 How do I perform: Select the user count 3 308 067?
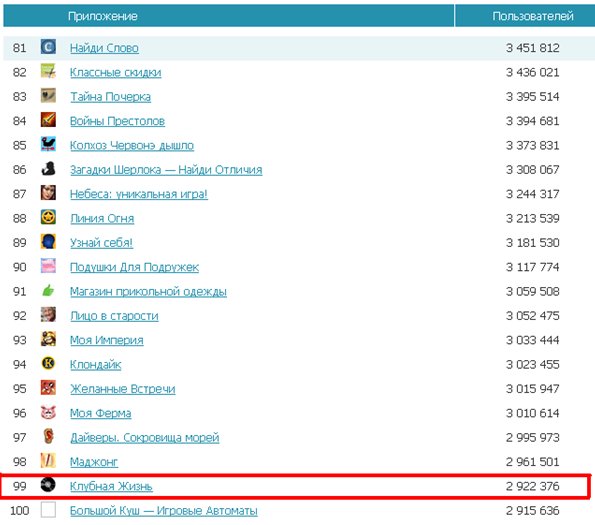(x=532, y=169)
